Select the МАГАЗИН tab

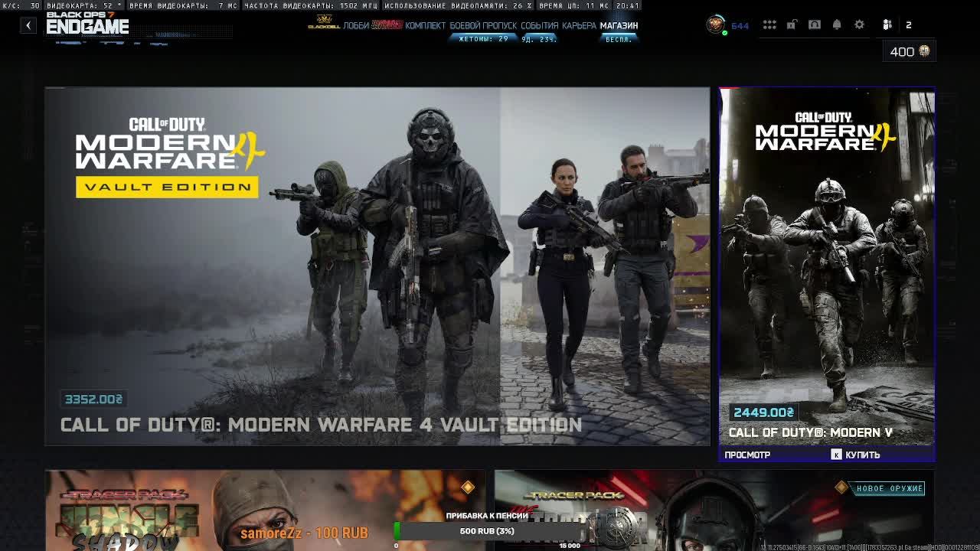point(619,25)
